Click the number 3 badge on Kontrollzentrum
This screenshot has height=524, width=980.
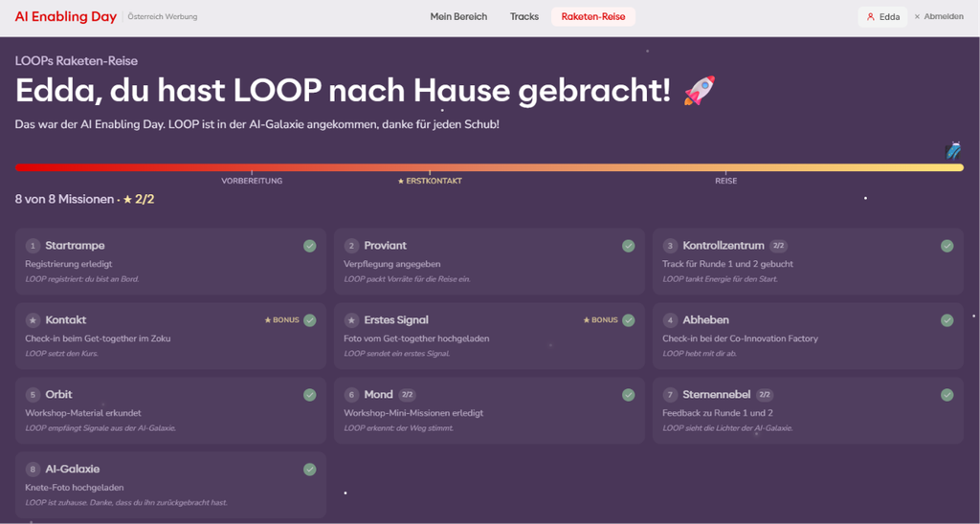point(670,246)
